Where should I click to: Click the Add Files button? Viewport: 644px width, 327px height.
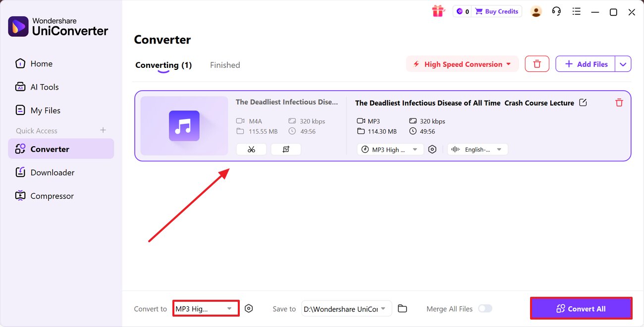tap(586, 64)
